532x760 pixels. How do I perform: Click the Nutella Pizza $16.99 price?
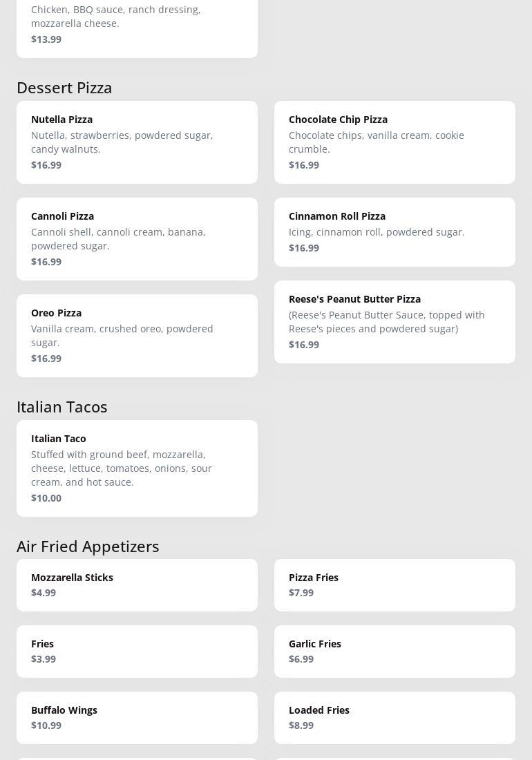46,165
